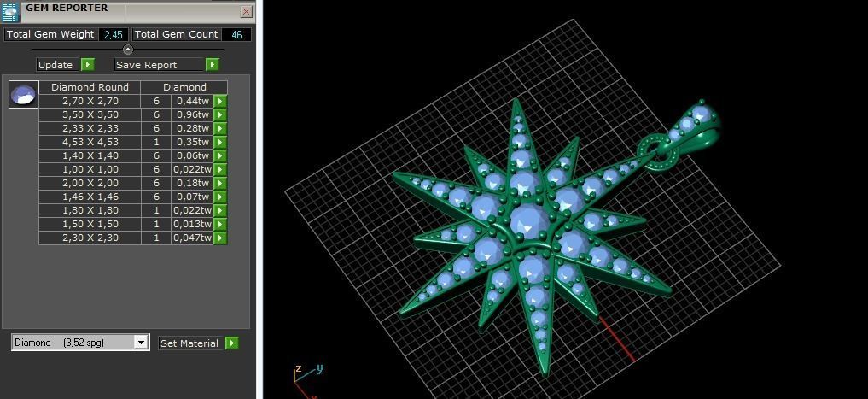
Task: Click the Diamond column header
Action: pos(184,87)
